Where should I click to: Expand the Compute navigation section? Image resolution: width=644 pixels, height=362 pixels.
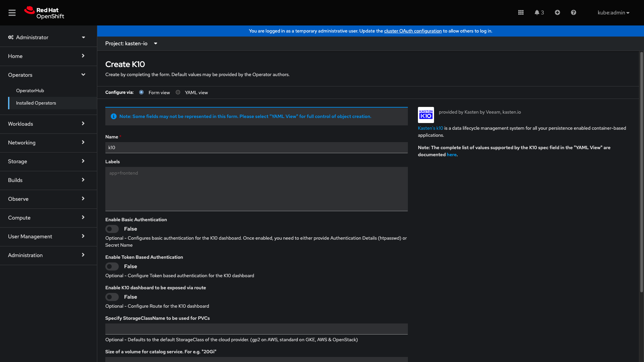[48, 218]
